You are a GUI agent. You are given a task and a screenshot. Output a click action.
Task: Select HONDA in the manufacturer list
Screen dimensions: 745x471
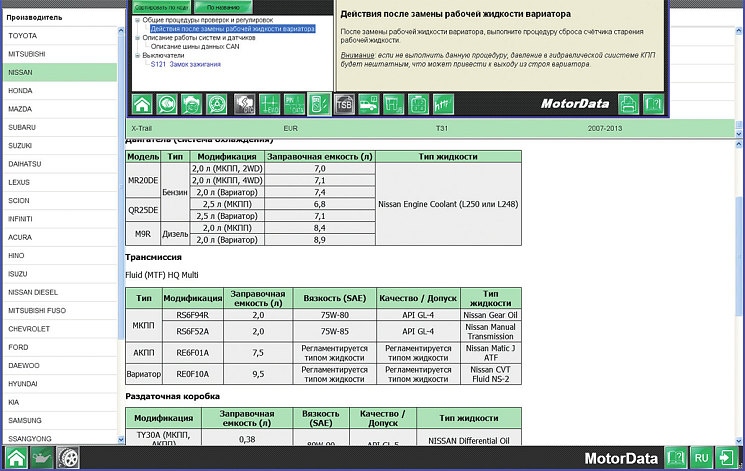click(x=60, y=91)
